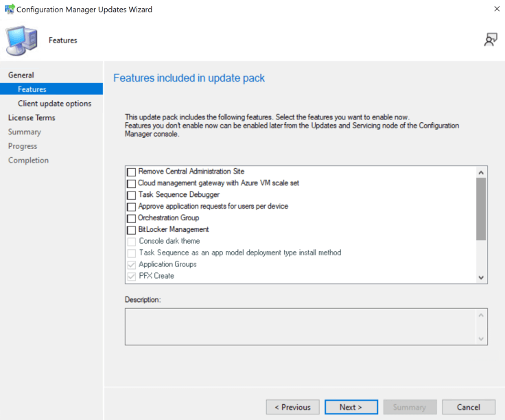This screenshot has height=420, width=505.
Task: Click the Configuration Manager title bar icon
Action: [9, 9]
